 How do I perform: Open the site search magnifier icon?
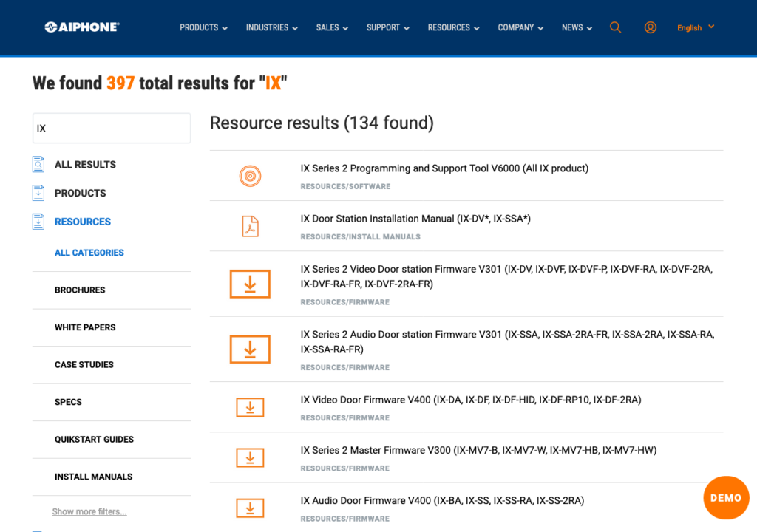(615, 27)
